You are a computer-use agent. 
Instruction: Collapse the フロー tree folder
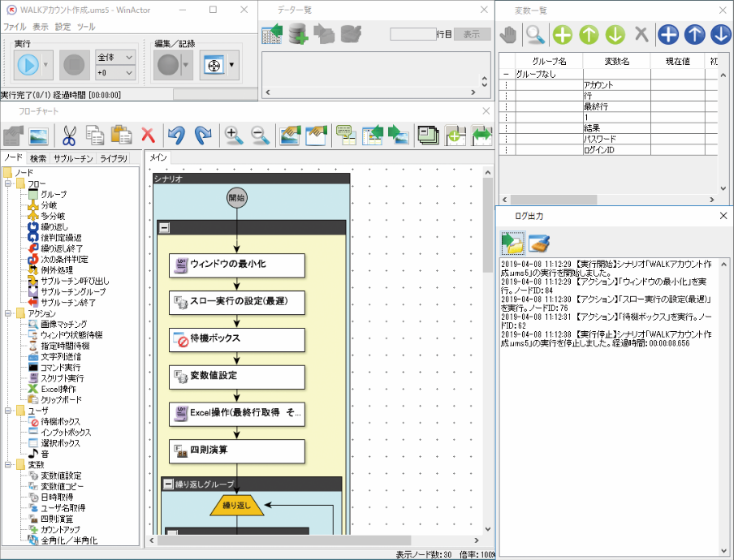pyautogui.click(x=8, y=184)
